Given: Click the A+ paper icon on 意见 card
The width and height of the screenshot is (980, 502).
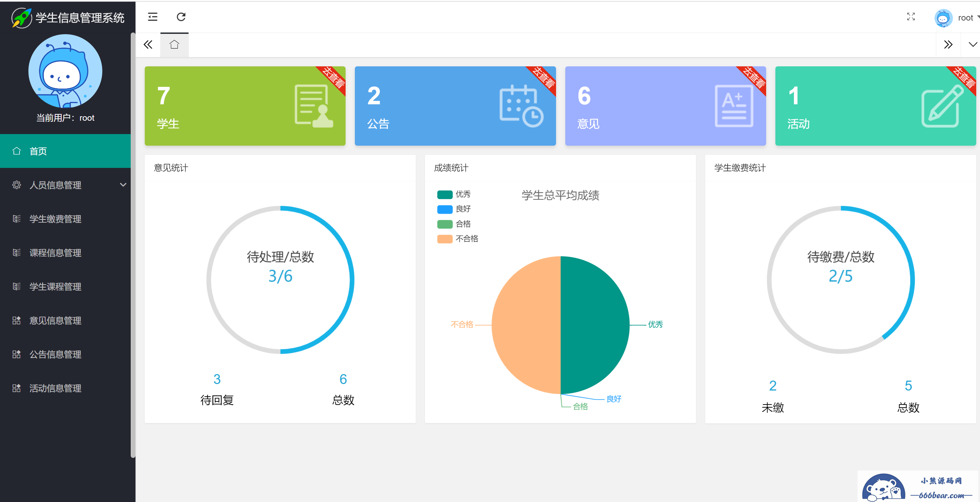Looking at the screenshot, I should click(734, 106).
